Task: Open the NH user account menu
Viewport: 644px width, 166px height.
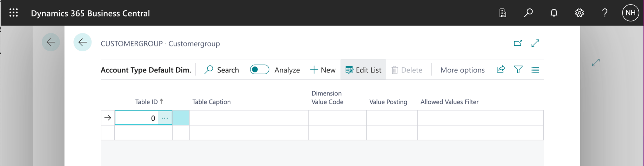Action: click(630, 13)
